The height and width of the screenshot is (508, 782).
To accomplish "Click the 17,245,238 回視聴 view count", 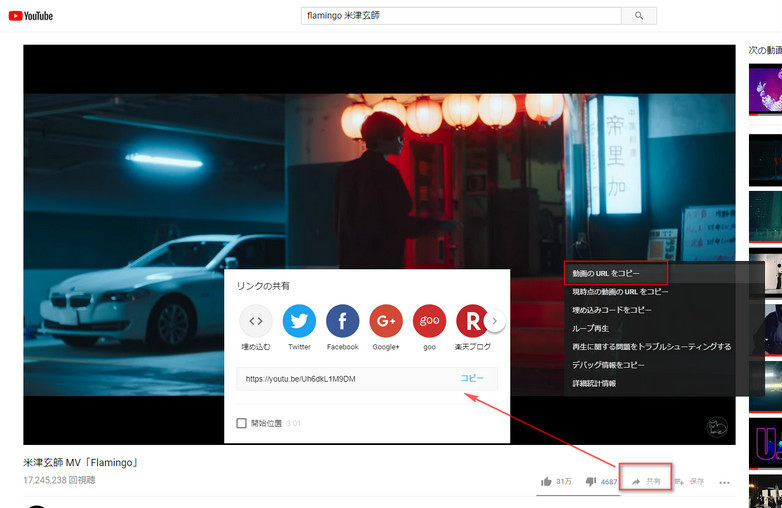I will click(x=59, y=480).
